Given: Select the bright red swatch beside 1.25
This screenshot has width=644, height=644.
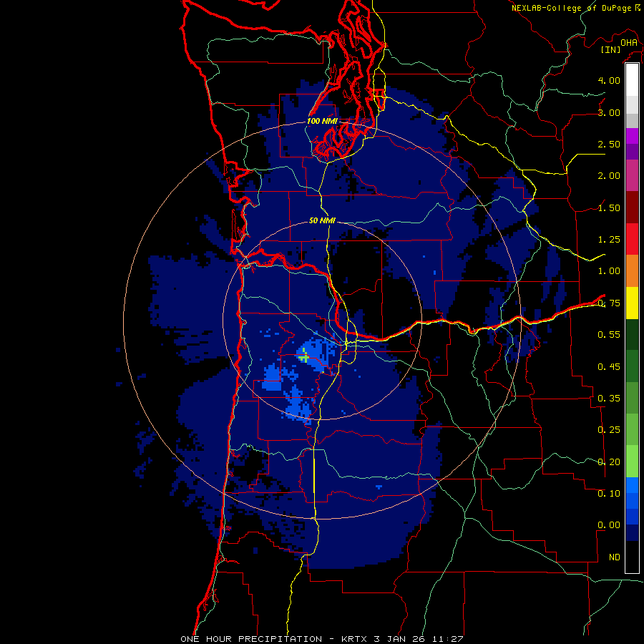Looking at the screenshot, I should (x=632, y=239).
